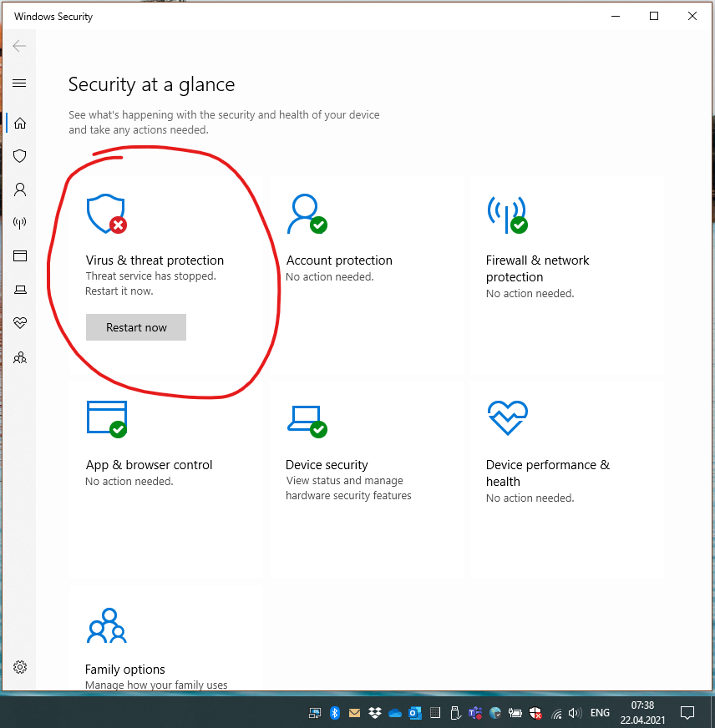Image resolution: width=715 pixels, height=728 pixels.
Task: Click the large Firewall antenna tile icon
Action: (x=507, y=215)
